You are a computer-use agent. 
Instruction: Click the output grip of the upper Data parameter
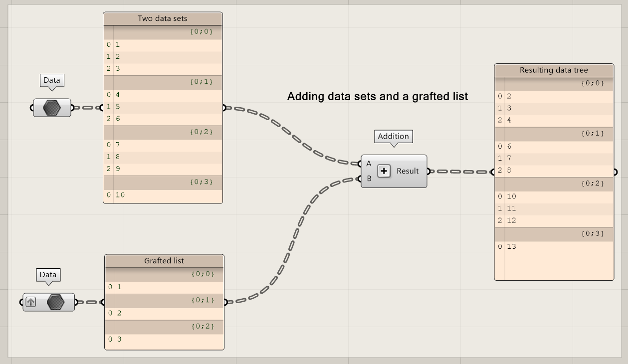(72, 108)
